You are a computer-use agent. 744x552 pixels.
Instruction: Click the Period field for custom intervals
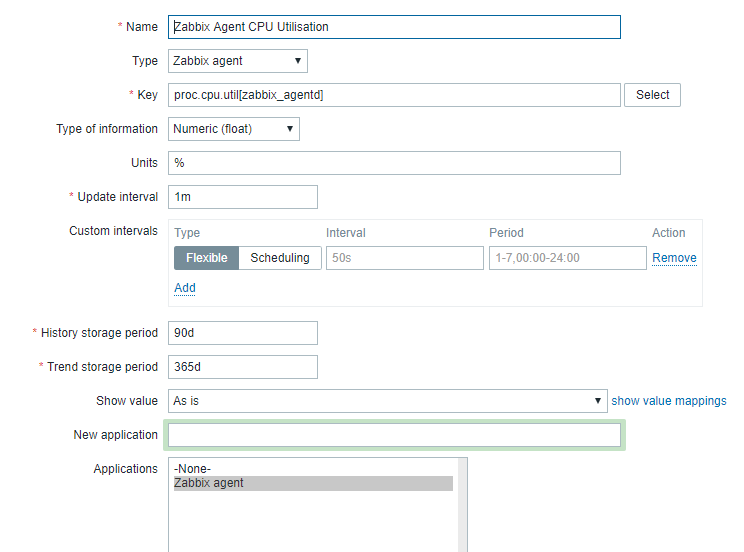(567, 258)
